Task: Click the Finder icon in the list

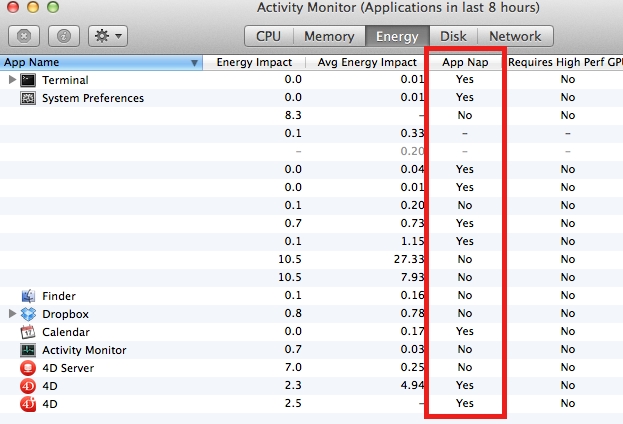Action: [28, 296]
